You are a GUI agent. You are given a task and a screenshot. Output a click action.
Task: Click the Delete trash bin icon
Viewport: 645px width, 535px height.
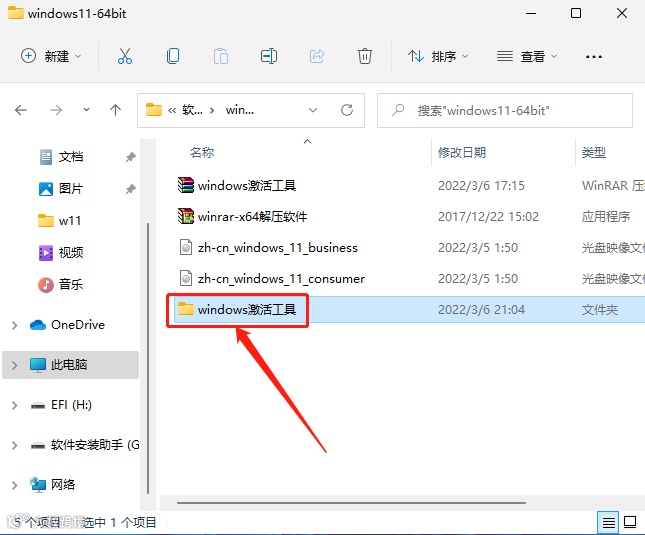(364, 56)
